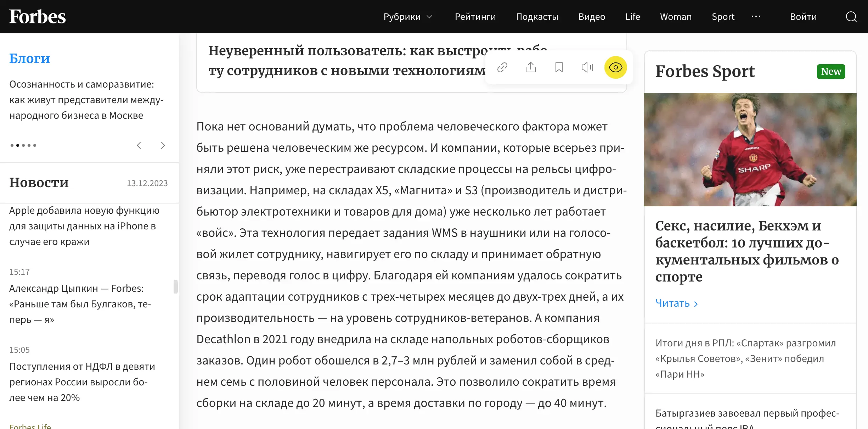Open the Блоги section heading
This screenshot has width=868, height=429.
(x=29, y=58)
